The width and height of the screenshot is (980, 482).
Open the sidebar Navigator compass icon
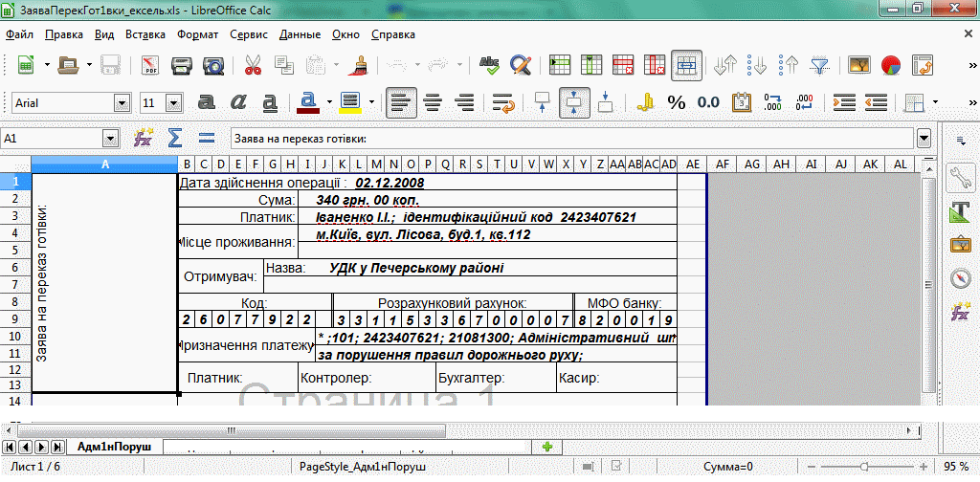tap(961, 277)
